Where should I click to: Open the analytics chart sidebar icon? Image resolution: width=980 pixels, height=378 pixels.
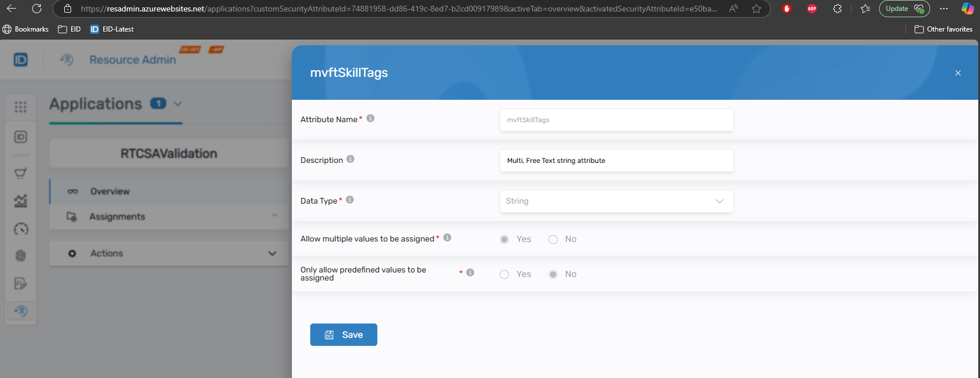point(21,201)
